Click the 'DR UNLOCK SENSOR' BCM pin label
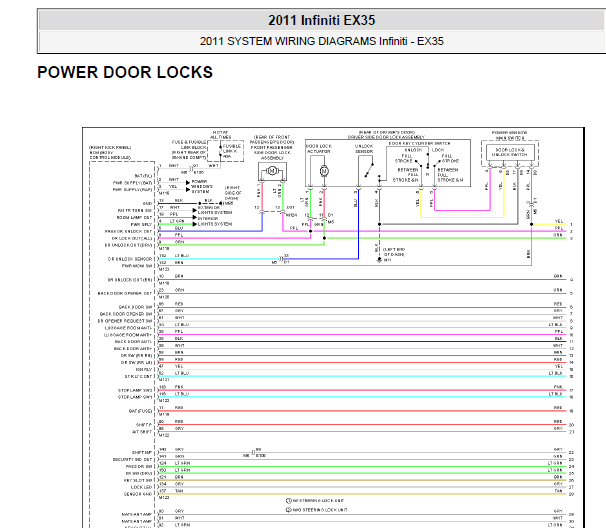Screen dimensions: 606x528 (130, 259)
